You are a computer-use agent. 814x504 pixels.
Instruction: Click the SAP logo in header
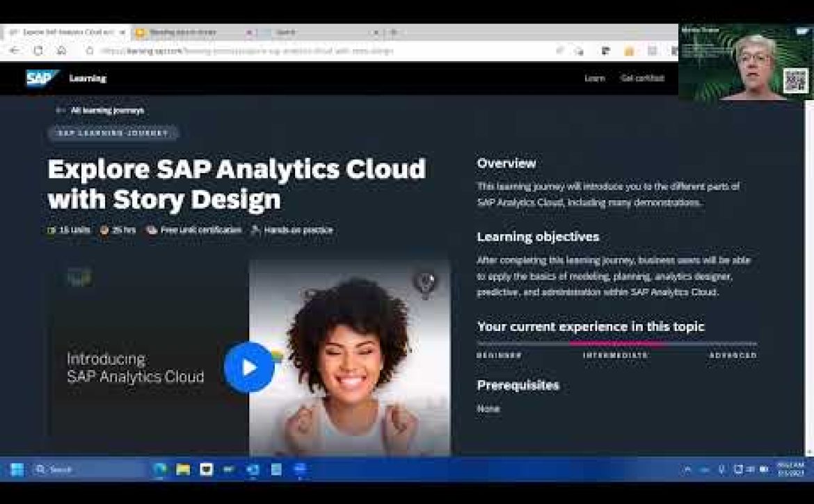click(42, 78)
